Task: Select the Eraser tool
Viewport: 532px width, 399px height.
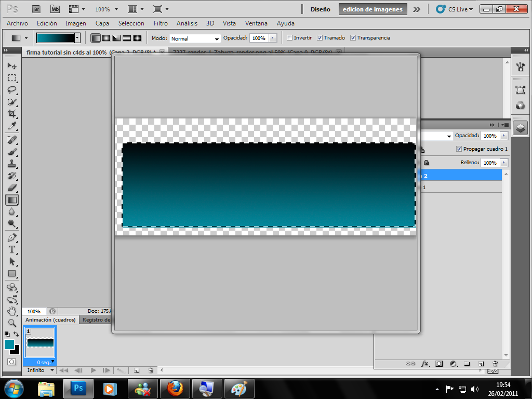Action: (x=12, y=187)
